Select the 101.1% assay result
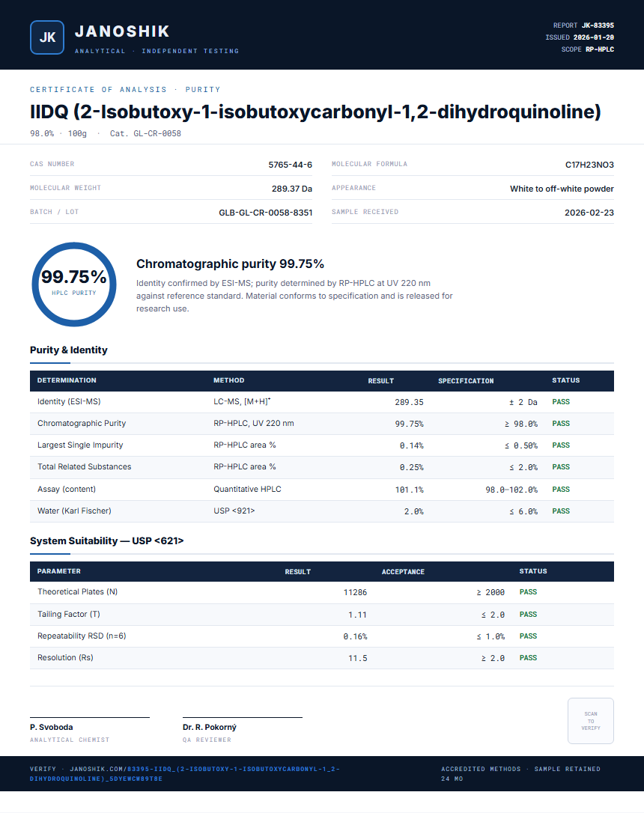Image resolution: width=644 pixels, height=813 pixels. tap(409, 490)
